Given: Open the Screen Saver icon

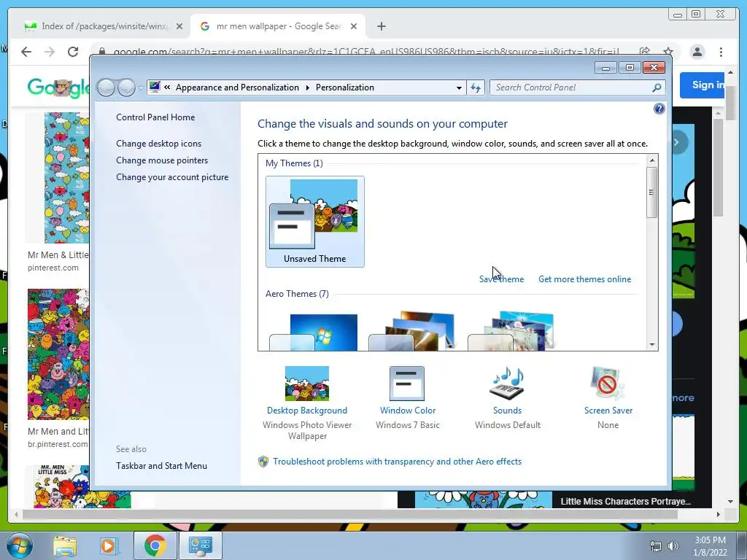Looking at the screenshot, I should [x=608, y=384].
